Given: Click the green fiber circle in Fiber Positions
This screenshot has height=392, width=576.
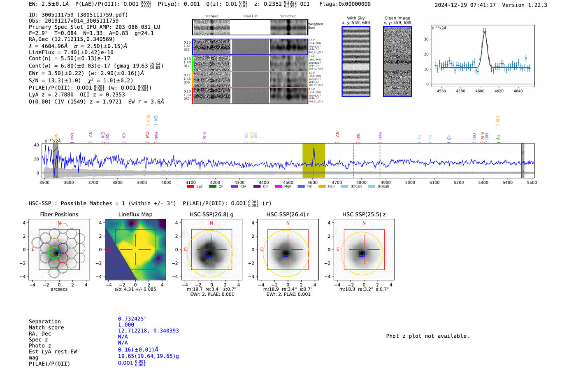Looking at the screenshot, I should click(x=54, y=253).
